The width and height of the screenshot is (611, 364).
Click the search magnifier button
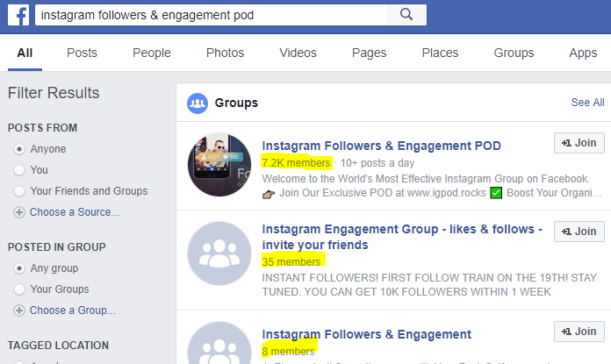(x=406, y=15)
